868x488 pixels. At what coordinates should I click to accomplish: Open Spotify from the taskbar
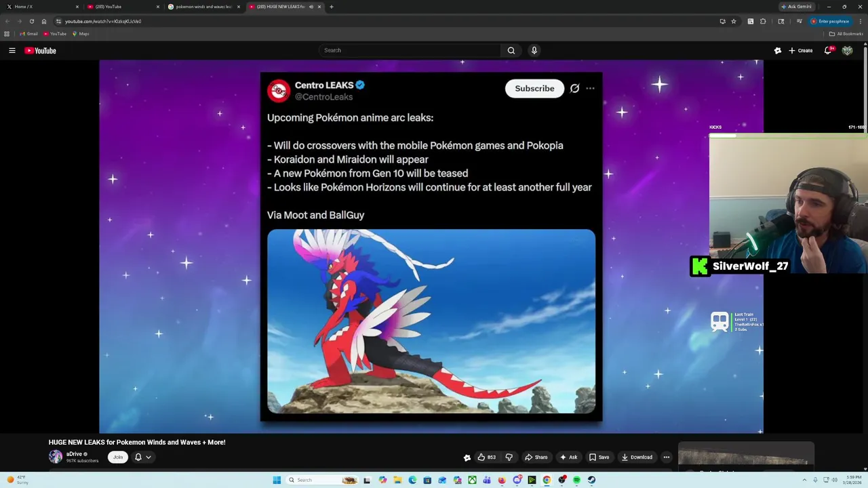pyautogui.click(x=576, y=480)
